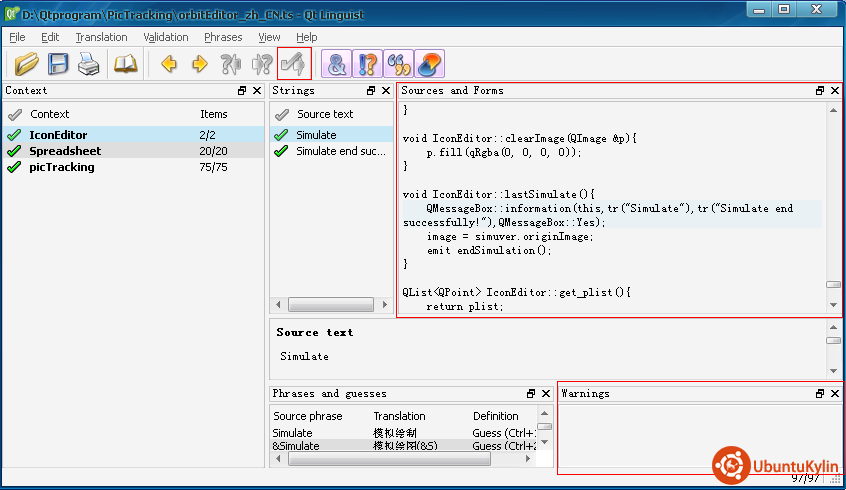Viewport: 846px width, 490px height.
Task: Open the phrase book icon
Action: [125, 64]
